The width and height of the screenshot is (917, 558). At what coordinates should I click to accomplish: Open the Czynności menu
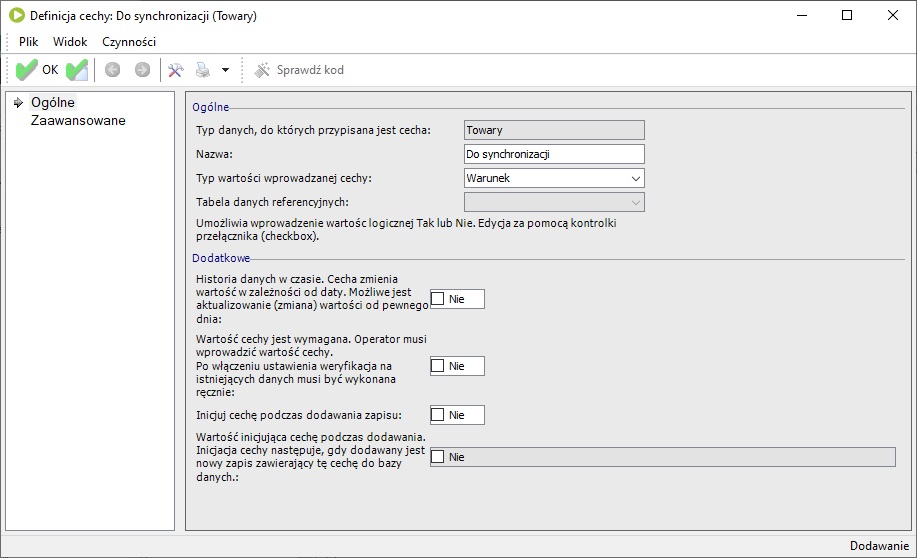coord(129,42)
